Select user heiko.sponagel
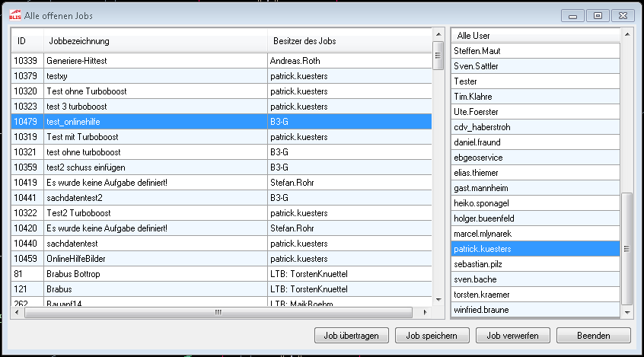 534,203
